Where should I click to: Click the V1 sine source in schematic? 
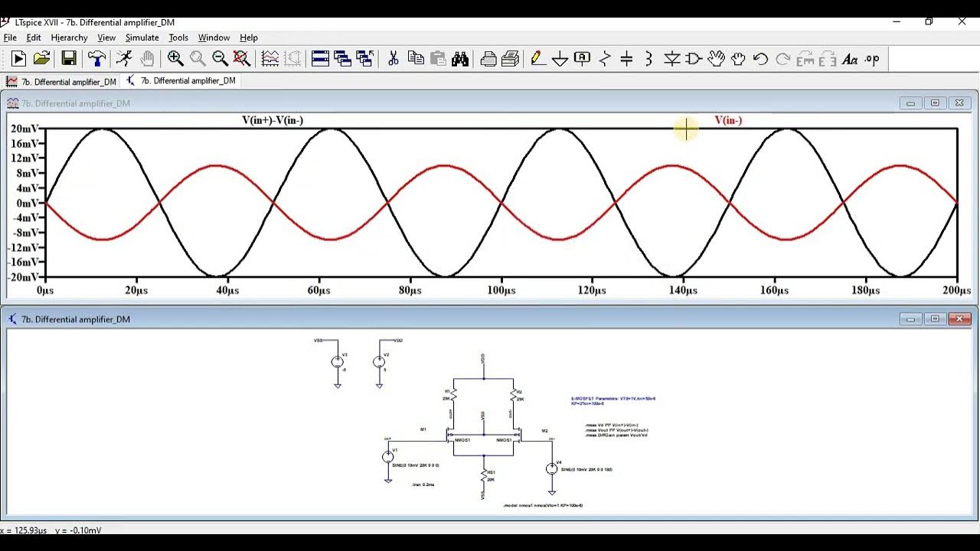click(388, 457)
